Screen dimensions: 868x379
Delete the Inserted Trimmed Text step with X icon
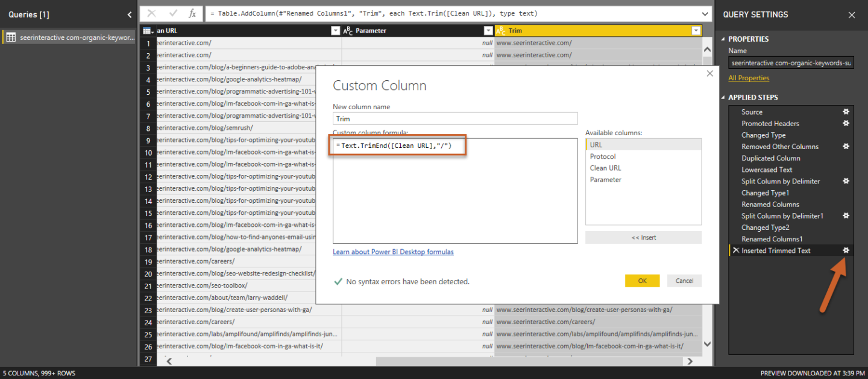[735, 250]
